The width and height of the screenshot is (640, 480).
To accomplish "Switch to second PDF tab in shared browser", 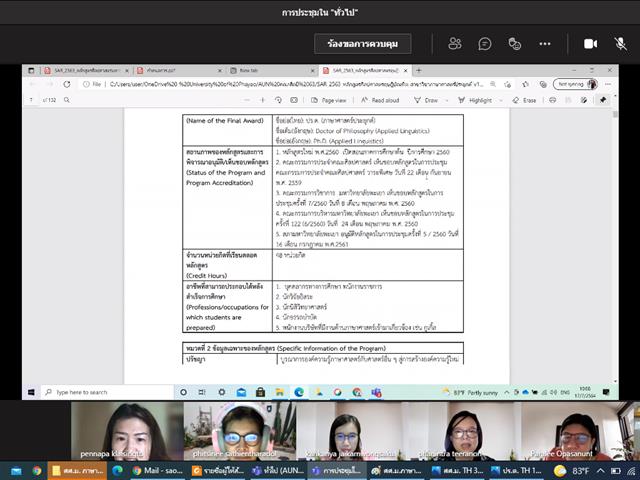I will 179,71.
